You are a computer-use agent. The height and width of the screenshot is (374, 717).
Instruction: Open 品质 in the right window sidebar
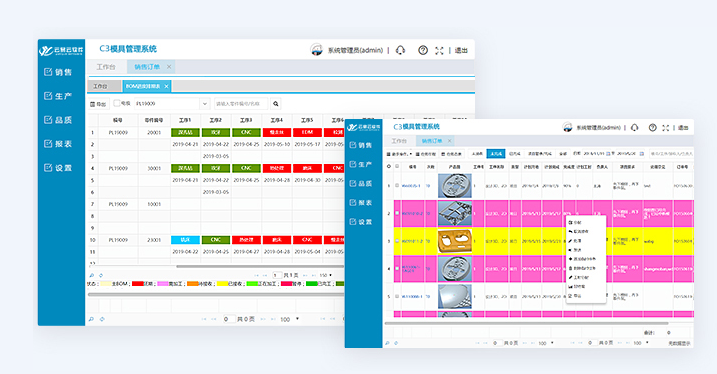coord(360,183)
